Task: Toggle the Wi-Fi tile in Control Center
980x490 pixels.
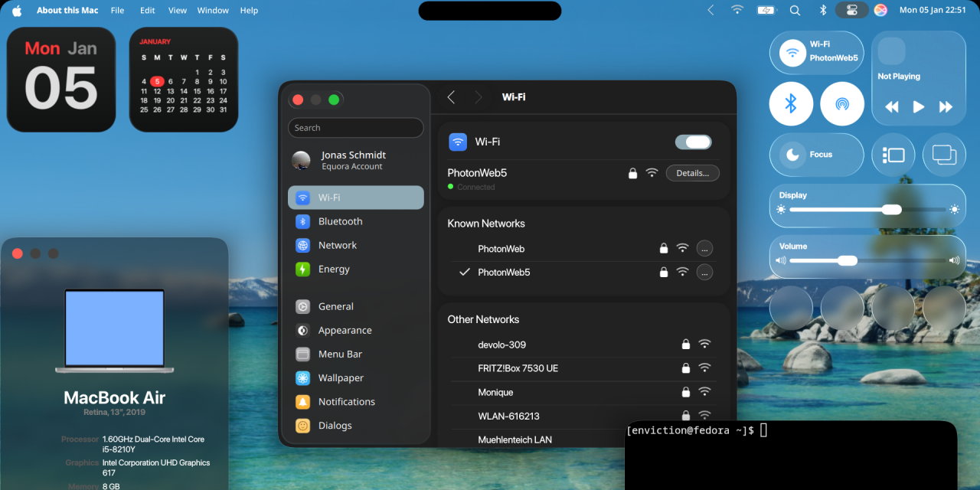Action: [816, 53]
